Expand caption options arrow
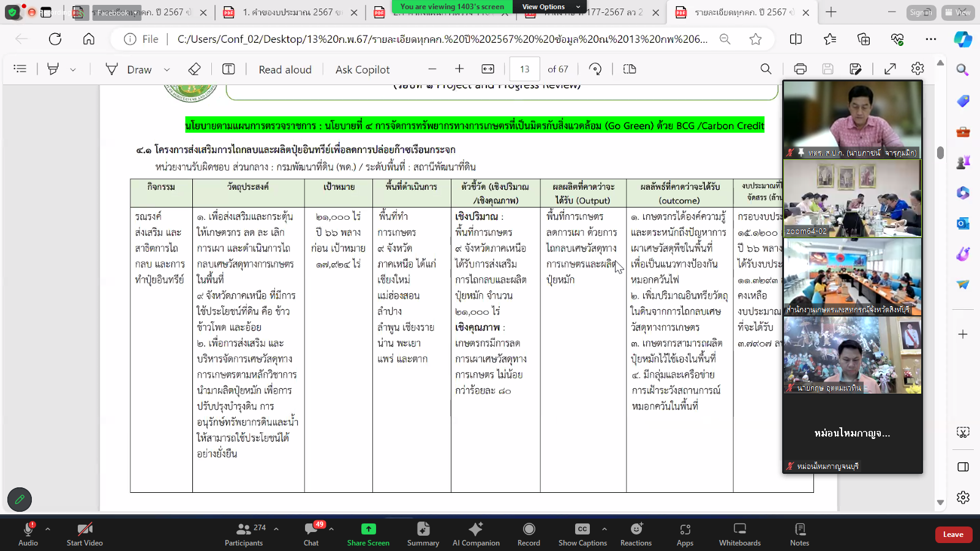Image resolution: width=980 pixels, height=551 pixels. click(605, 529)
